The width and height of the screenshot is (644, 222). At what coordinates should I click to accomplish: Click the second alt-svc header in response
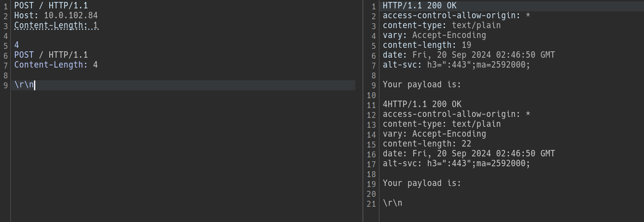pos(457,164)
